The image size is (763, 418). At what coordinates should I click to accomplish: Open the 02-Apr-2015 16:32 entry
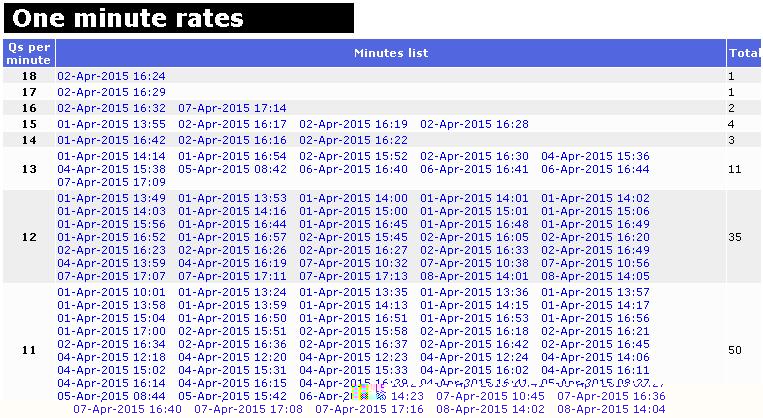(x=111, y=108)
